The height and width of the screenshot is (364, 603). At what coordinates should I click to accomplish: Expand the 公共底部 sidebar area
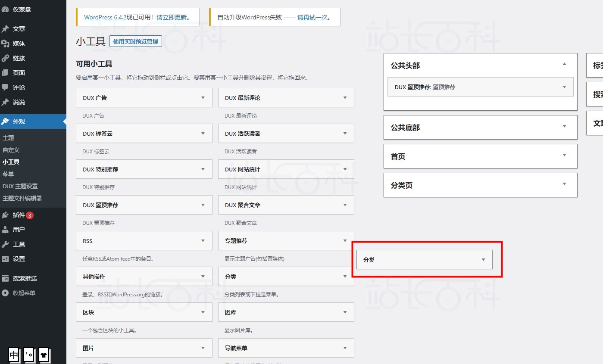565,126
